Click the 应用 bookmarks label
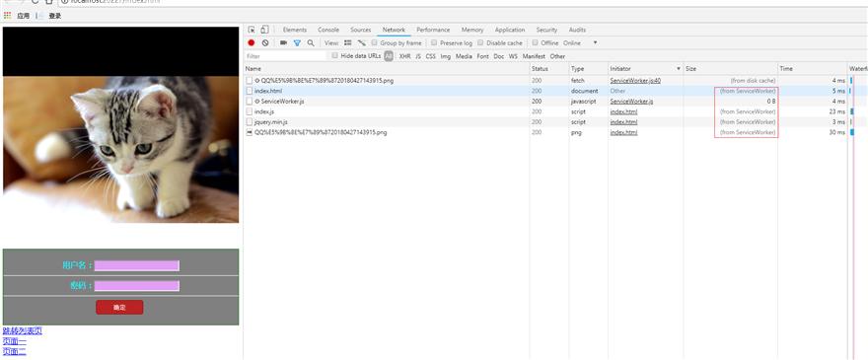The height and width of the screenshot is (360, 868). pos(24,16)
